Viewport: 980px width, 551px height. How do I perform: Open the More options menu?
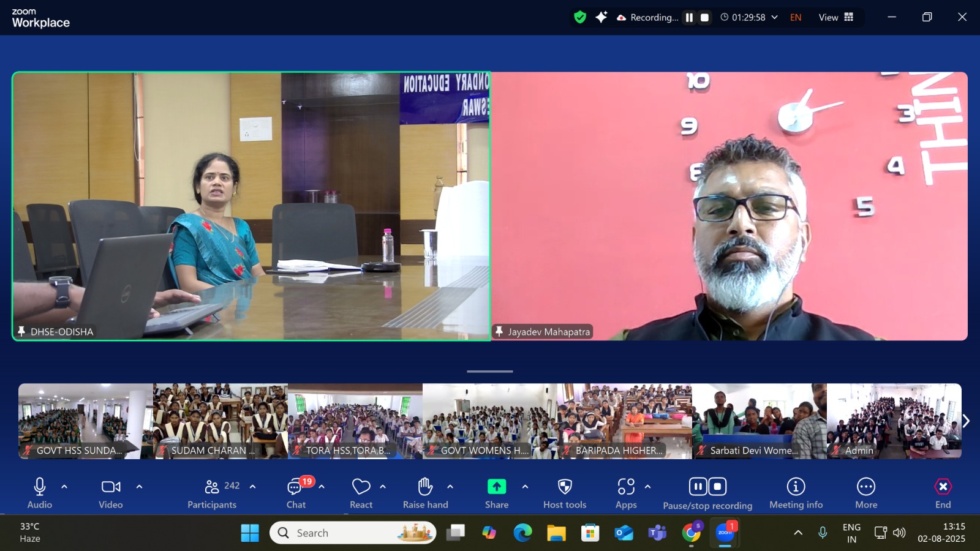pos(866,493)
